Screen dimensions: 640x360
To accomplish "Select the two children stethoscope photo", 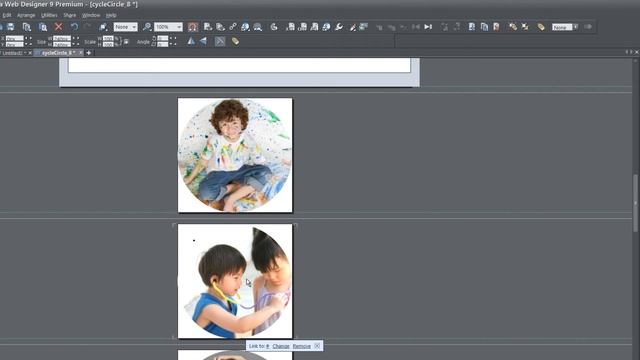I will pos(235,281).
